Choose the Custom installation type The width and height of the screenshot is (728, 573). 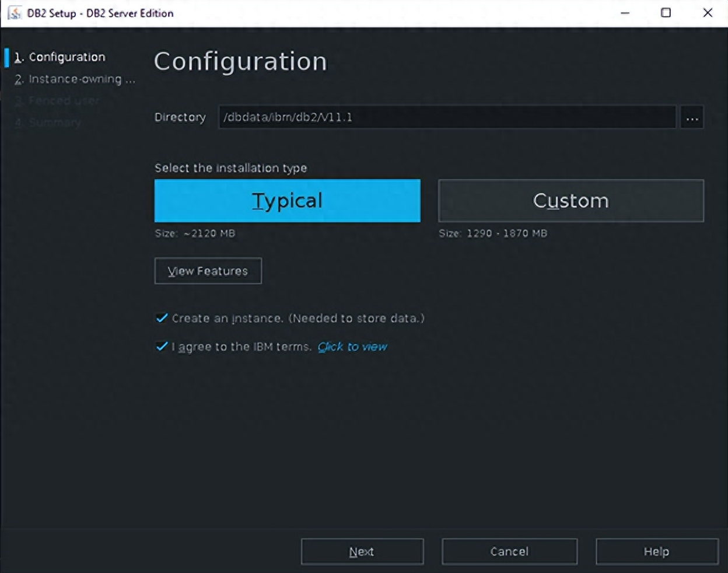coord(570,201)
